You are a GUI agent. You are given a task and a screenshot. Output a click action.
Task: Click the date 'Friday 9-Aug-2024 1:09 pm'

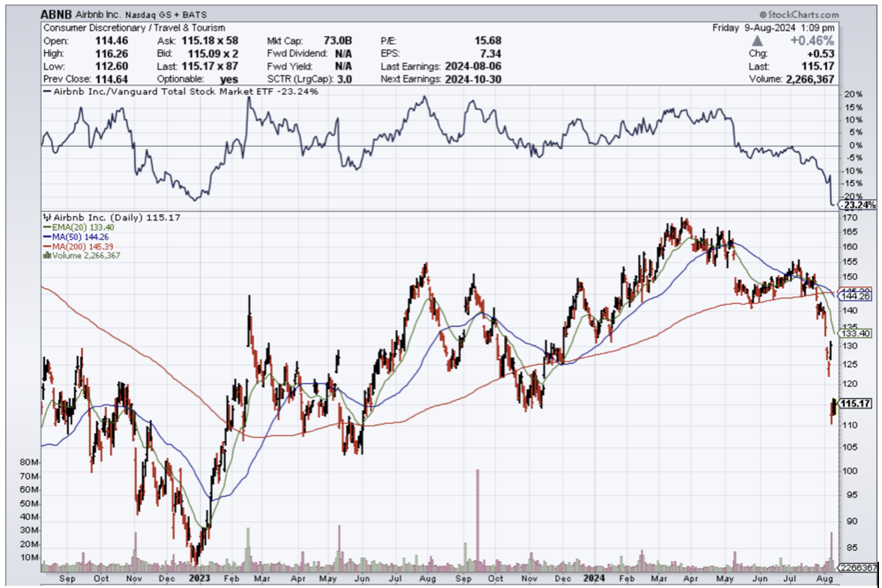(773, 28)
